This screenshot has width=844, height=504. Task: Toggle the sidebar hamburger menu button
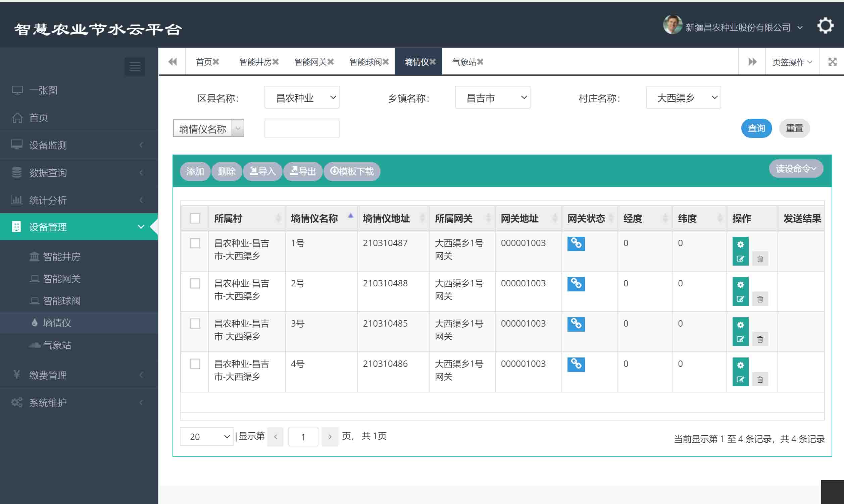(135, 67)
